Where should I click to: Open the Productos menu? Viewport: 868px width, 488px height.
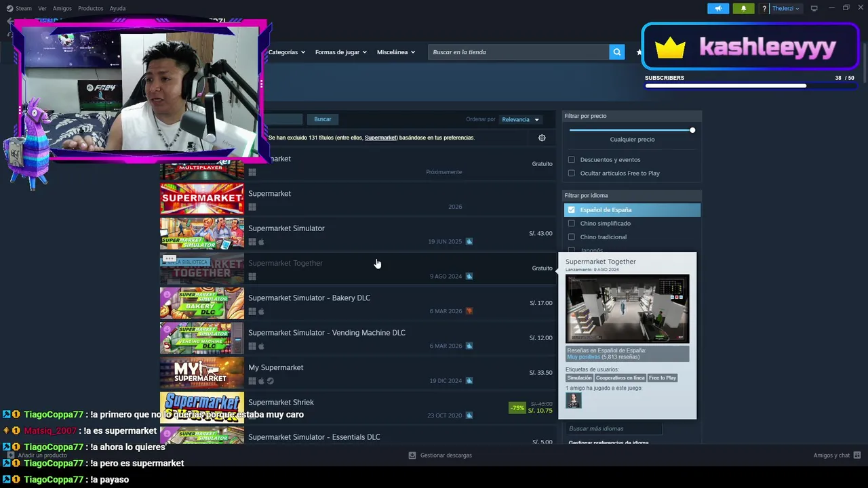tap(90, 8)
